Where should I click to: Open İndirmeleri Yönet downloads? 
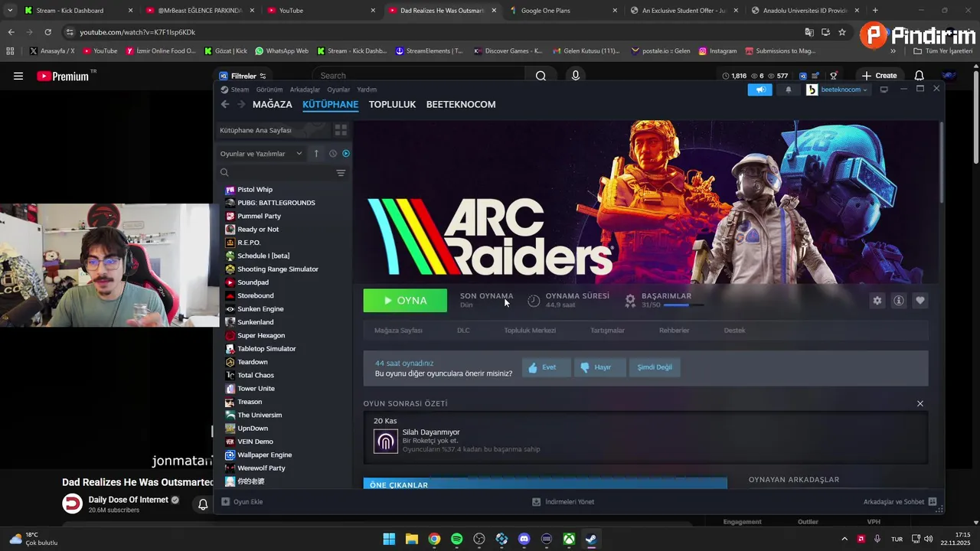(x=563, y=502)
